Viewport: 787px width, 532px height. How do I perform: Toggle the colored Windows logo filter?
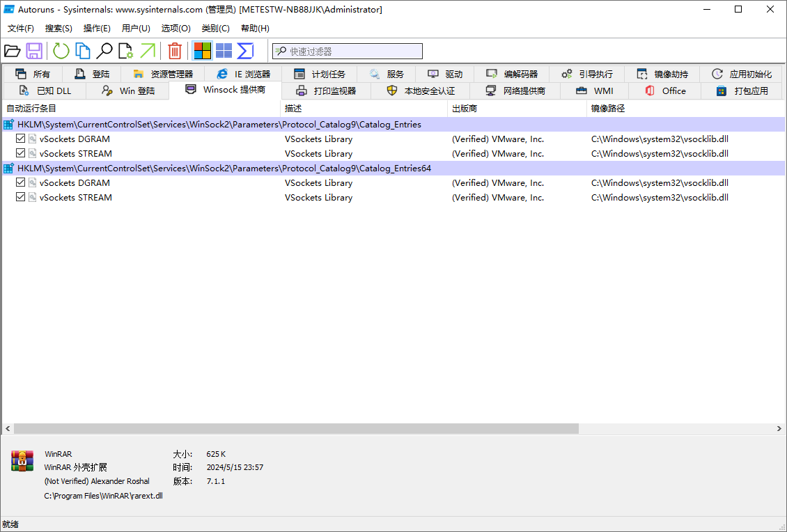click(x=203, y=51)
